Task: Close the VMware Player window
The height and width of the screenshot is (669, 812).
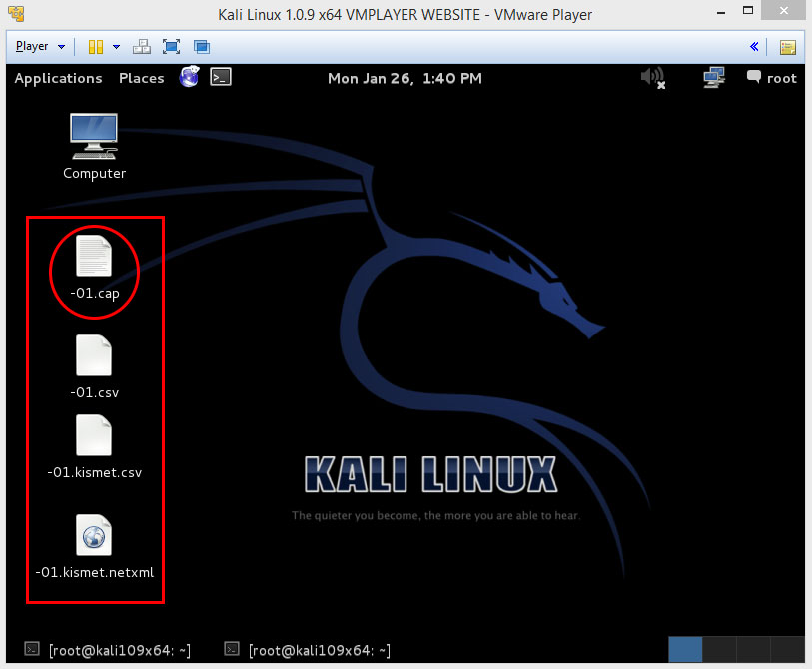Action: click(784, 11)
